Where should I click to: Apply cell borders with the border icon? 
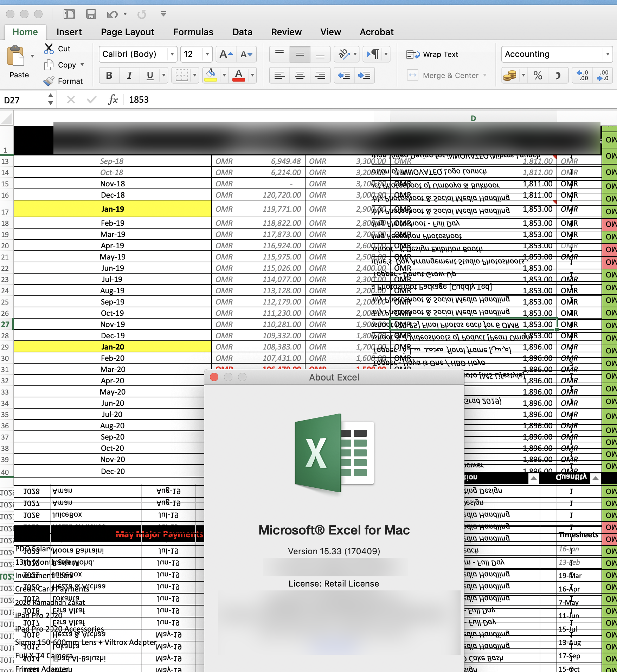[182, 75]
